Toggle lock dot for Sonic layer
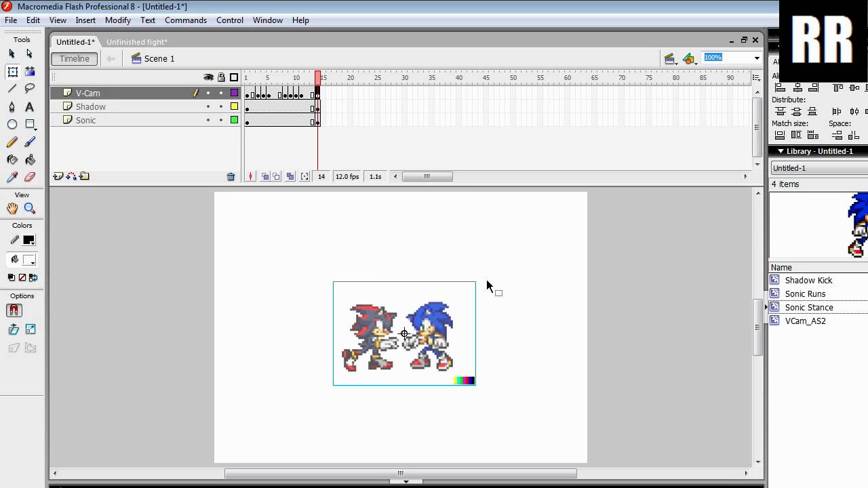This screenshot has width=868, height=488. [x=221, y=120]
